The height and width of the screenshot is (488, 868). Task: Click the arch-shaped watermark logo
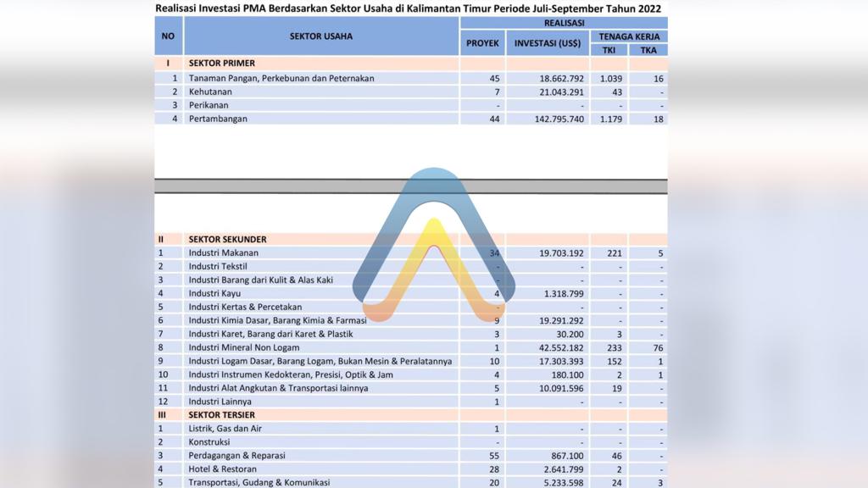pyautogui.click(x=433, y=246)
